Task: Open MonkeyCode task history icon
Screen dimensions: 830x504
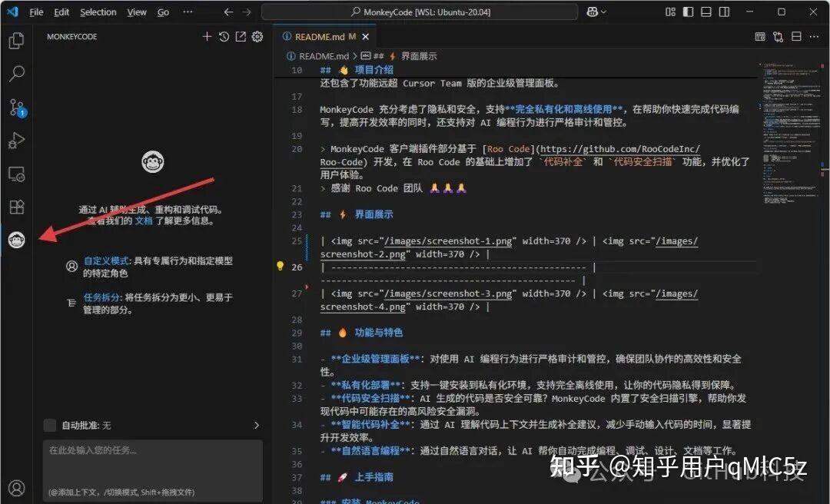Action: [224, 36]
